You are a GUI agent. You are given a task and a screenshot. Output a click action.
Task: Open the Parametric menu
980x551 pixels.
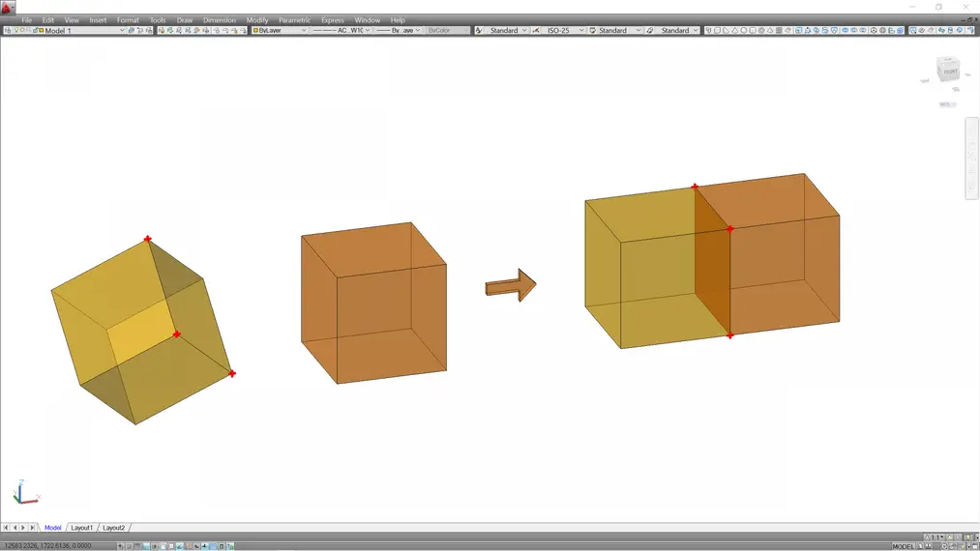(x=294, y=20)
